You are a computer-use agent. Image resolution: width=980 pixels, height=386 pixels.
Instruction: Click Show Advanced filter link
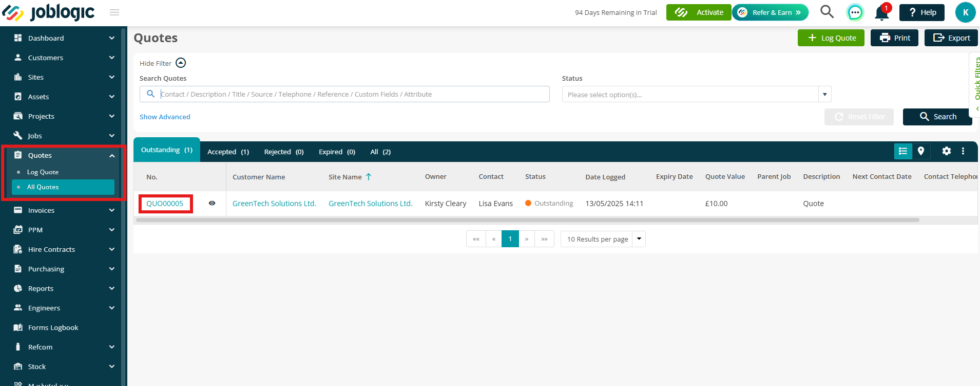165,117
